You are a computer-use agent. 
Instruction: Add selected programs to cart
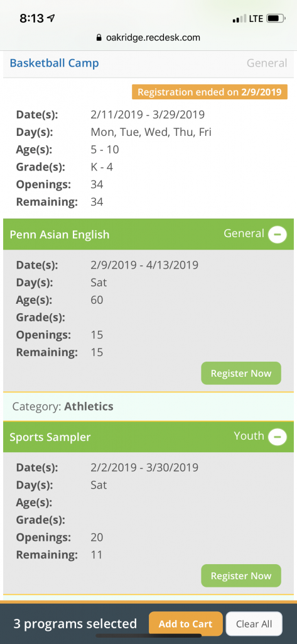click(x=185, y=624)
